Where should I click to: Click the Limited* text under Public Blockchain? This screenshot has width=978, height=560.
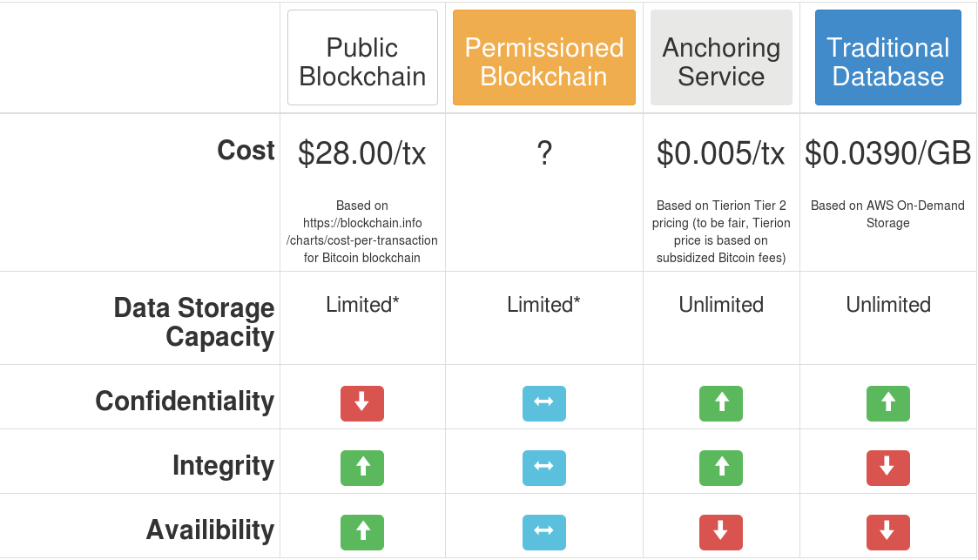pos(362,304)
